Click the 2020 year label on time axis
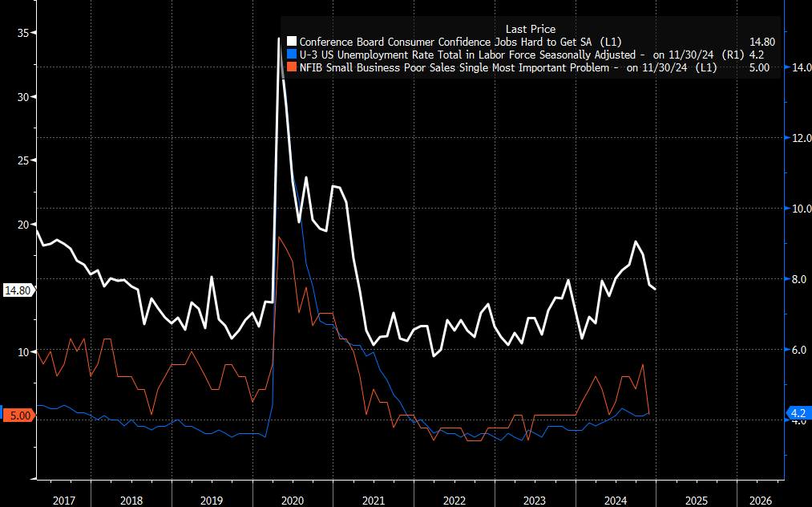The width and height of the screenshot is (812, 507). point(293,501)
